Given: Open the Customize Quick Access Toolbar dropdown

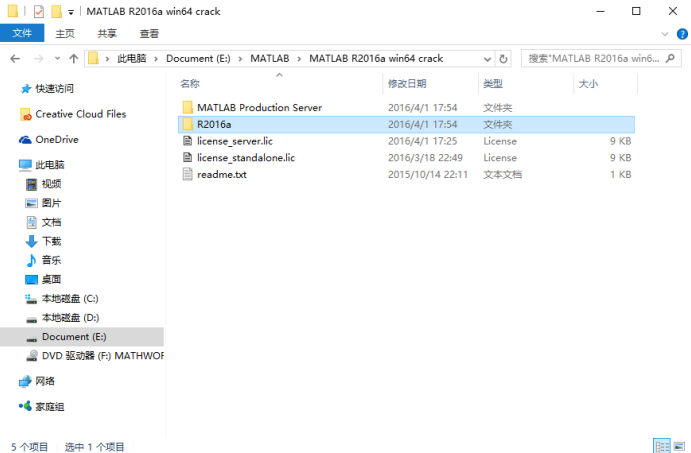Looking at the screenshot, I should 71,12.
